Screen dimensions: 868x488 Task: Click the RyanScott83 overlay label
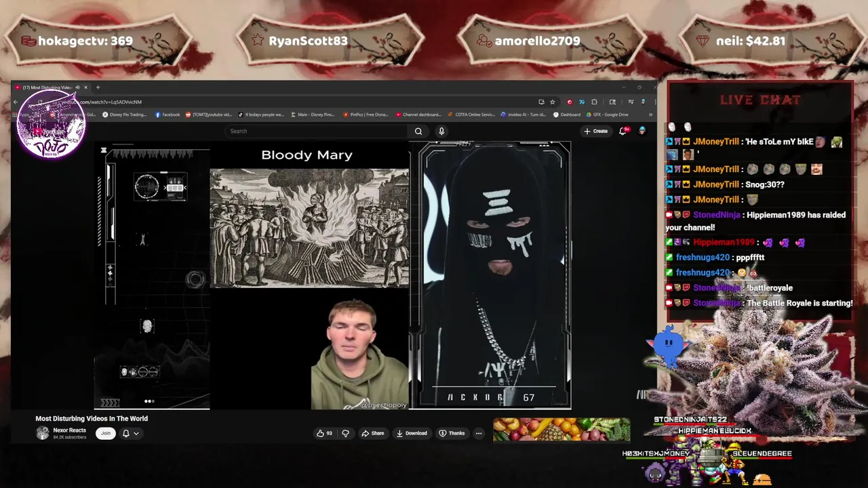(308, 41)
